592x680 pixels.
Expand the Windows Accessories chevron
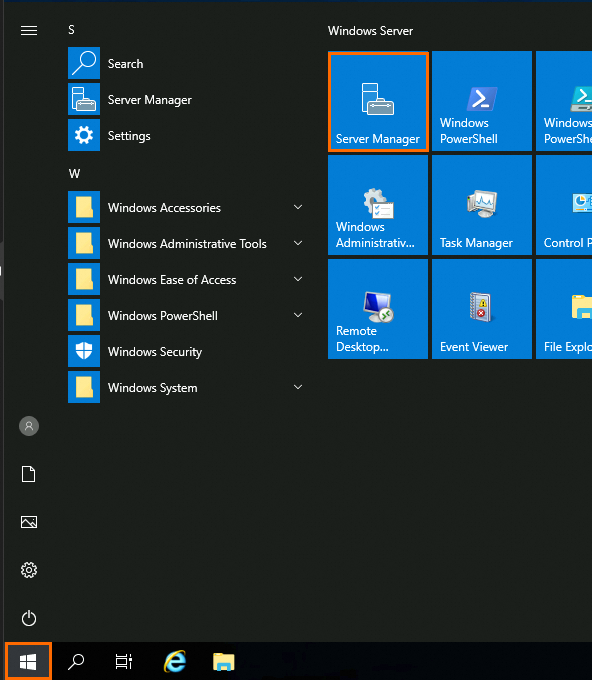(x=298, y=207)
